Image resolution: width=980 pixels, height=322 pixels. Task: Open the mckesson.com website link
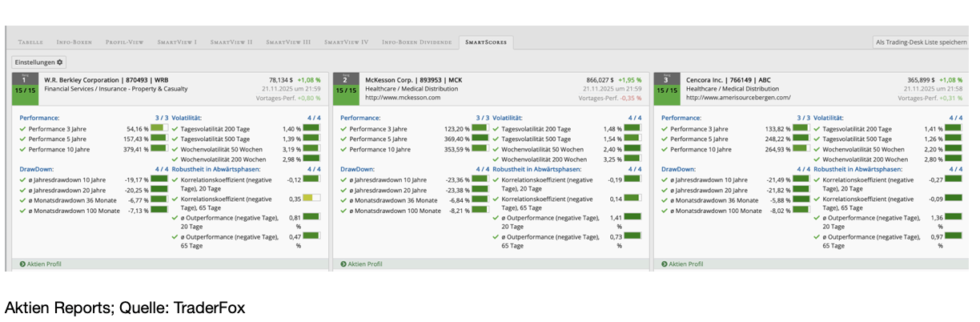coord(403,98)
